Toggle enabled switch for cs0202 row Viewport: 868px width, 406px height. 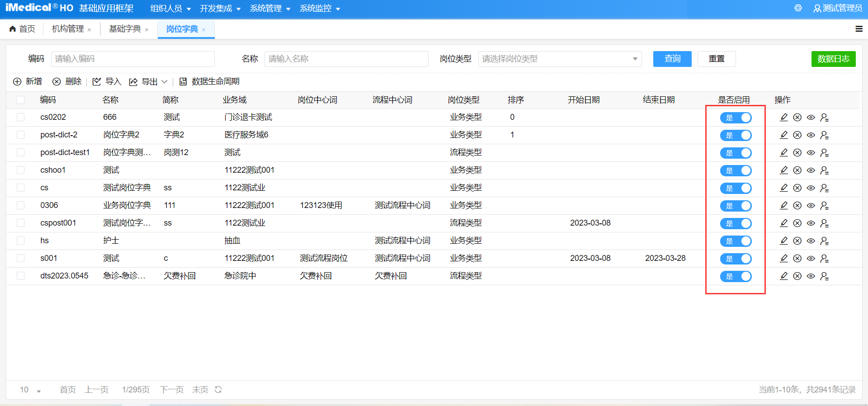pyautogui.click(x=736, y=118)
